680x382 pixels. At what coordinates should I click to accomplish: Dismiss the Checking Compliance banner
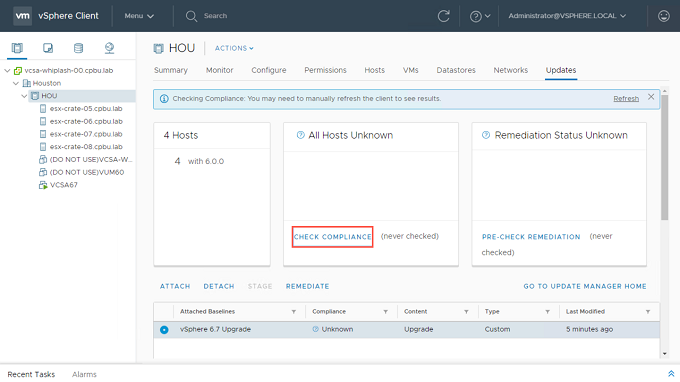click(x=651, y=97)
